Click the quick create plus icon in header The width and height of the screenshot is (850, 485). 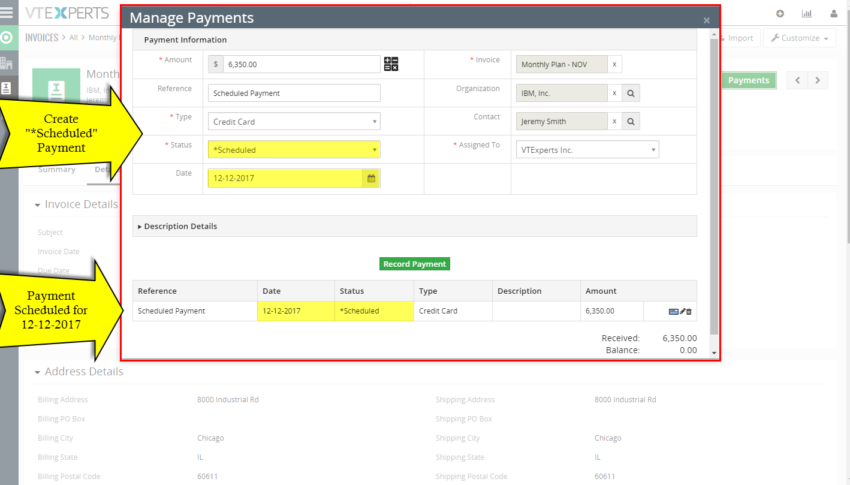780,14
